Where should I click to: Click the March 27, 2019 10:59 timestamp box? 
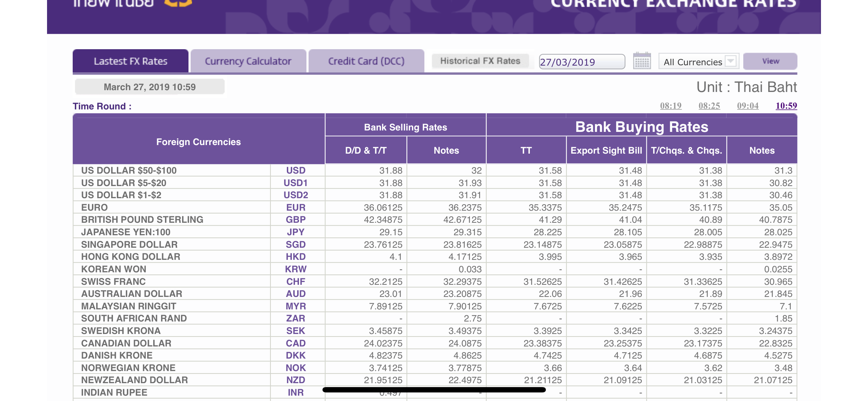point(150,87)
